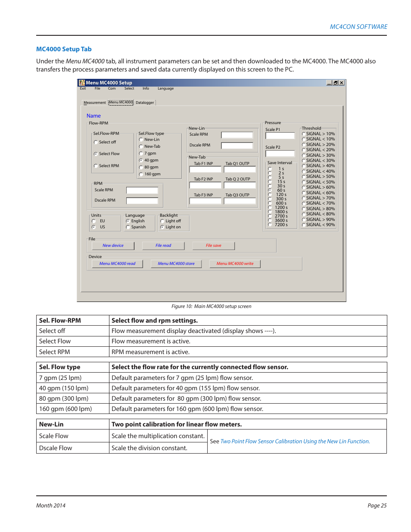411x532 pixels.
Task: Select the 'Select Flow' radio option
Action: pos(96,154)
